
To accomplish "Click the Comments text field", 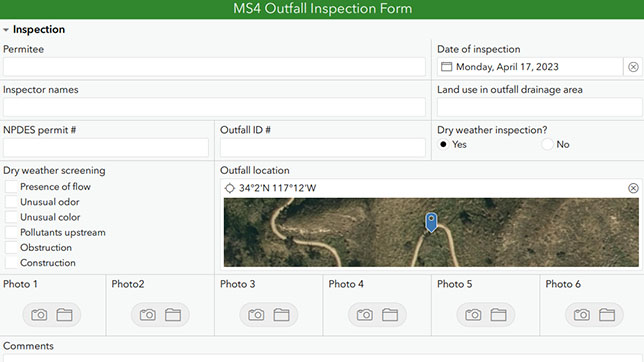I will point(322,358).
